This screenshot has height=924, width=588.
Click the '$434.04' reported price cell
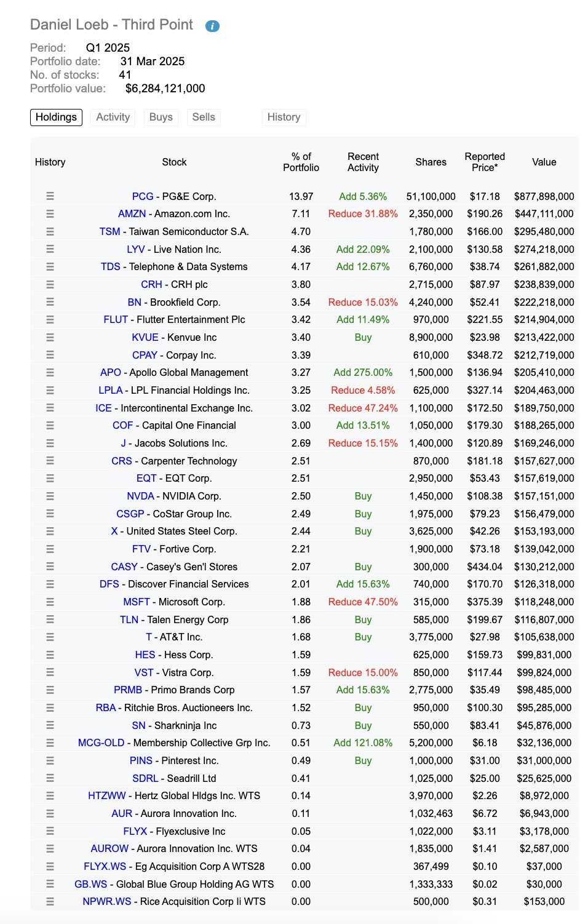coord(485,567)
